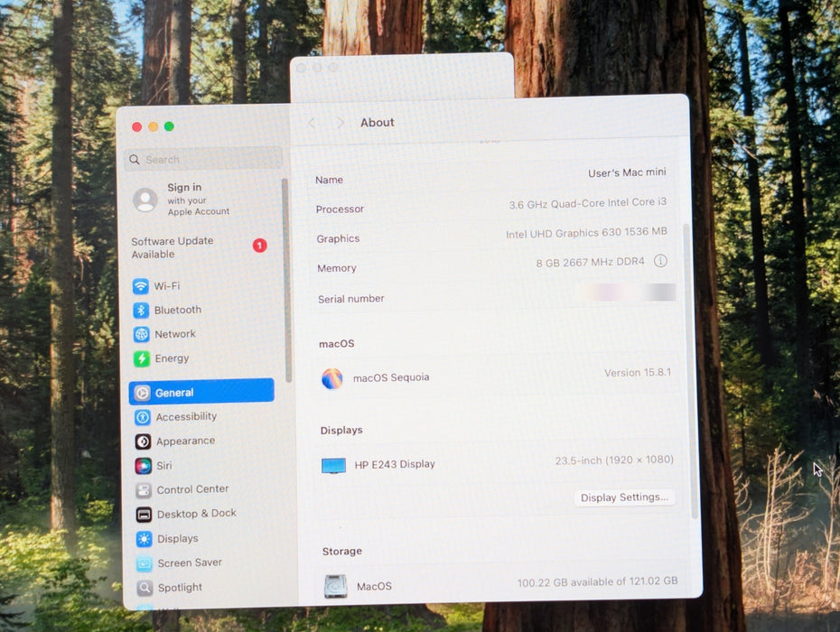Click the "macOS Sequoia" name text

tap(391, 377)
